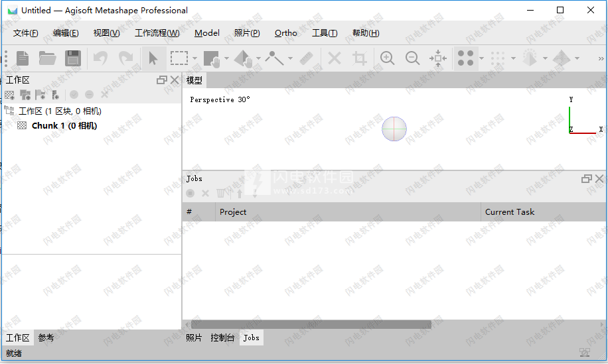Click the Zoom Out magnifier
Viewport: 608px width, 364px height.
pyautogui.click(x=413, y=58)
